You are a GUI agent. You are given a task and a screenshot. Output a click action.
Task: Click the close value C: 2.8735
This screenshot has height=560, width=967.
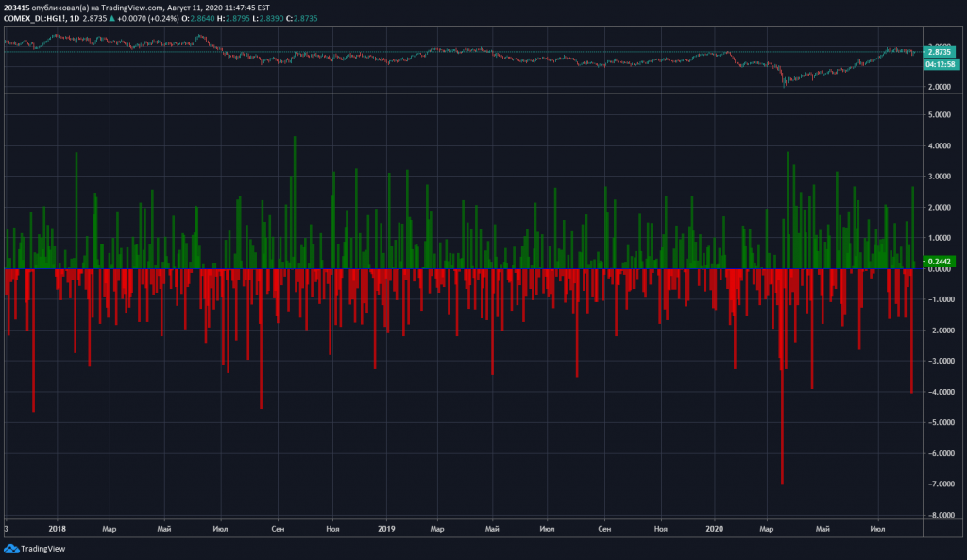pos(302,19)
